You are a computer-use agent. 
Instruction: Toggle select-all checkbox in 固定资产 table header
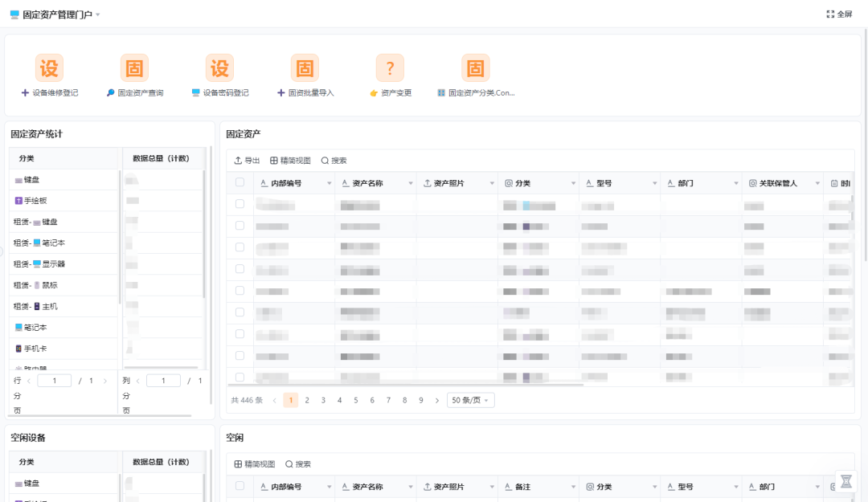[240, 183]
